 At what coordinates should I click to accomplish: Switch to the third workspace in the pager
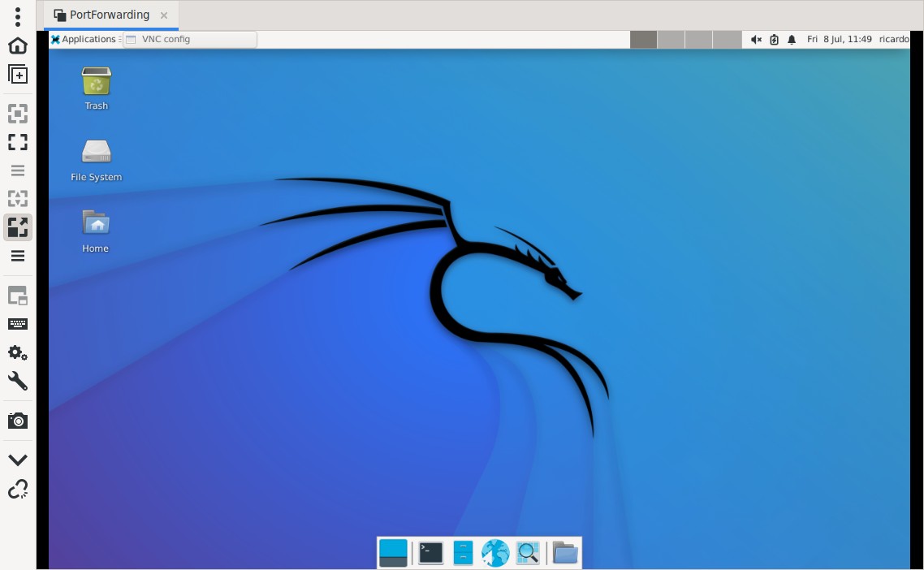pos(699,40)
